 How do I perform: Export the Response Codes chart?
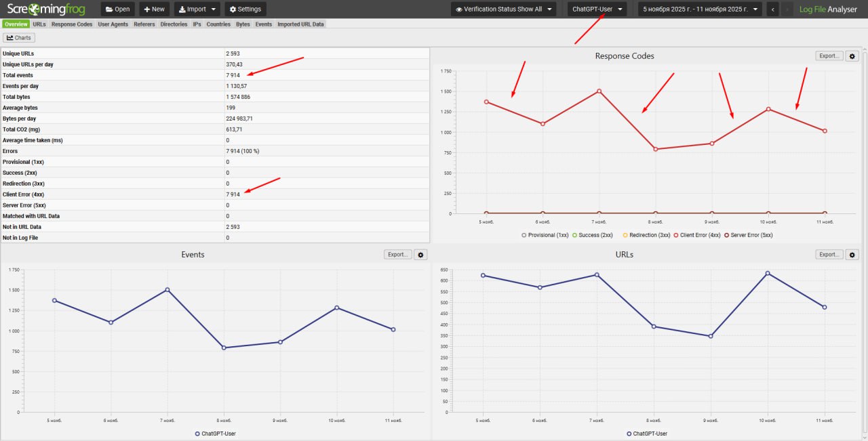(x=829, y=56)
